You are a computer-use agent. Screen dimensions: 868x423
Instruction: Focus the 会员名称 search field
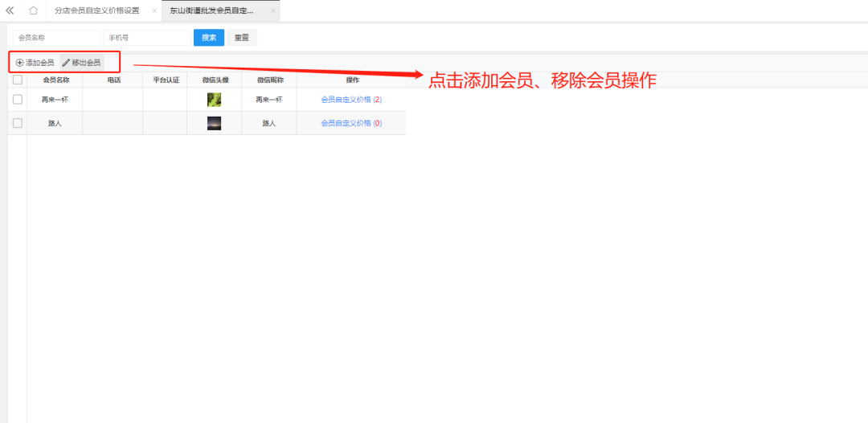click(x=55, y=38)
